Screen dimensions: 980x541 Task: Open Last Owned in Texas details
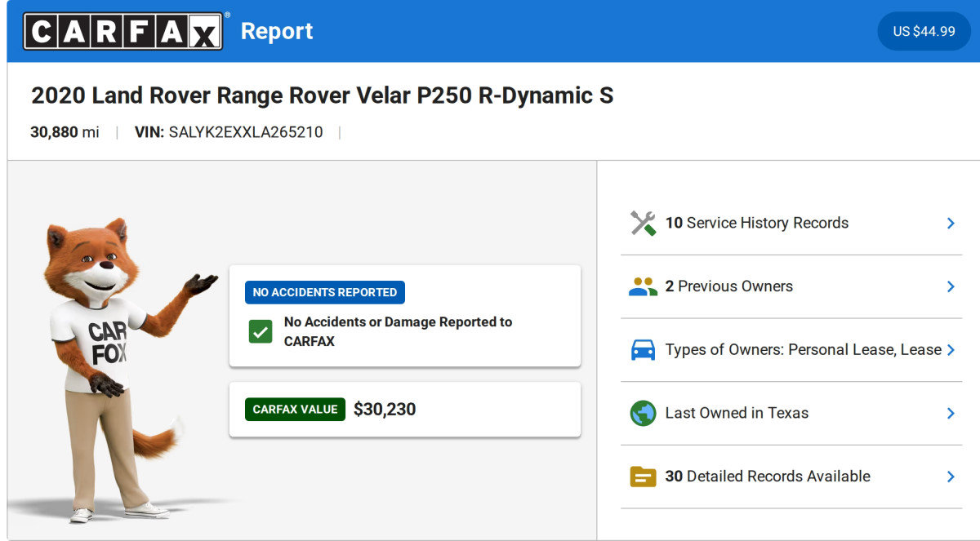(x=791, y=413)
